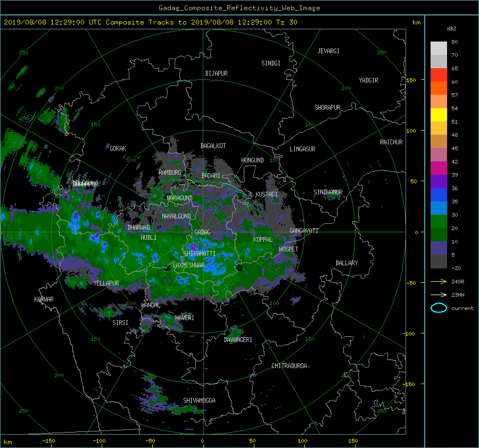
Task: Click the SHIVAMOGGA city label
Action: (199, 401)
